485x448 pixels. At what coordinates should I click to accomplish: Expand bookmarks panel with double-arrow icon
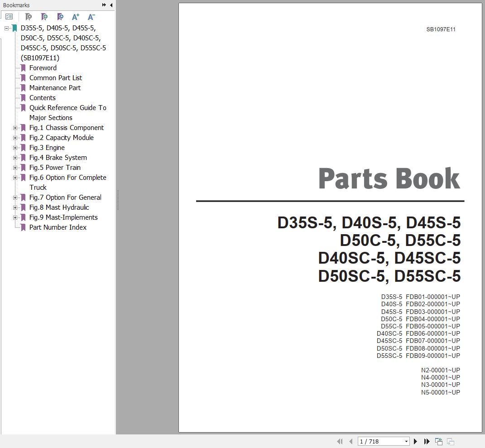104,5
